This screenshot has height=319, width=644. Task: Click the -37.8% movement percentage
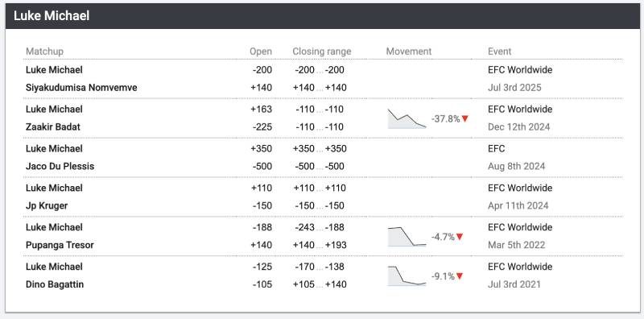[x=446, y=118]
